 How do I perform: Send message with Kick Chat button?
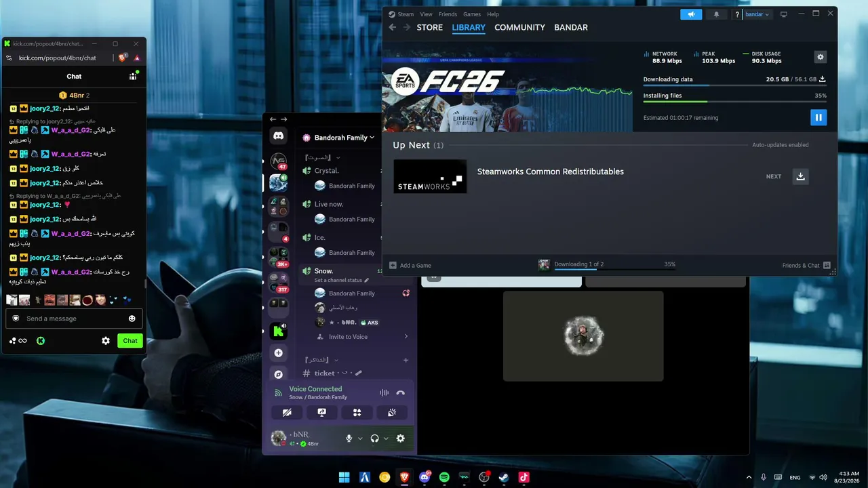pyautogui.click(x=130, y=341)
